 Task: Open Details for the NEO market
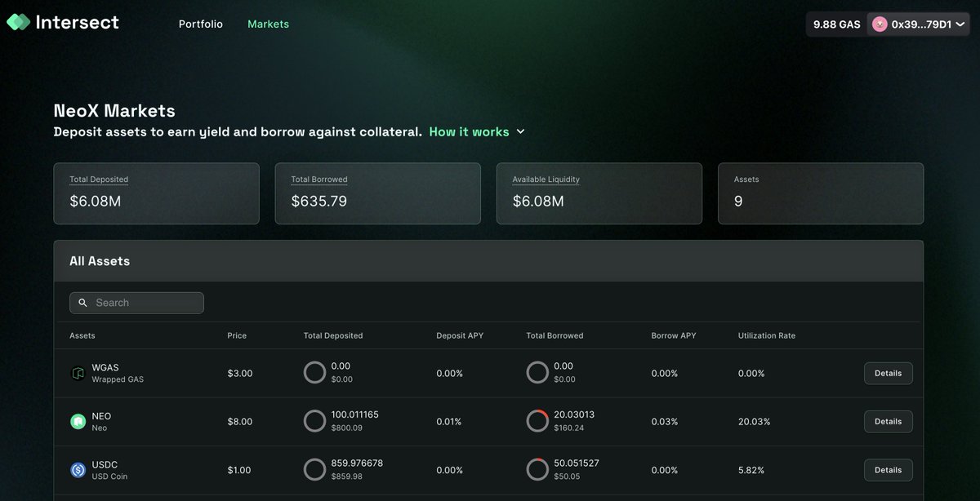click(x=888, y=421)
